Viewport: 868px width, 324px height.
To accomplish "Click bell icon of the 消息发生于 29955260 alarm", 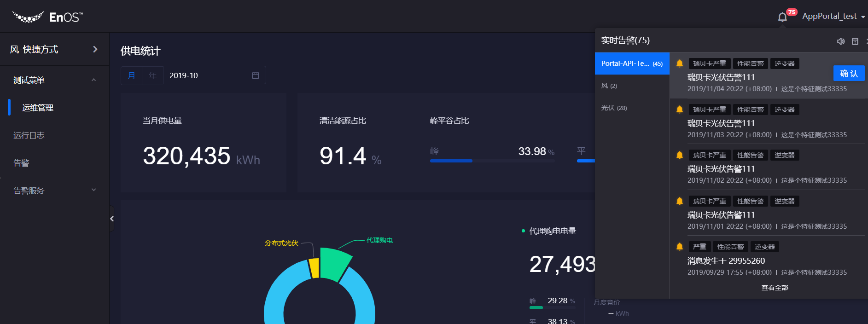I will coord(679,247).
